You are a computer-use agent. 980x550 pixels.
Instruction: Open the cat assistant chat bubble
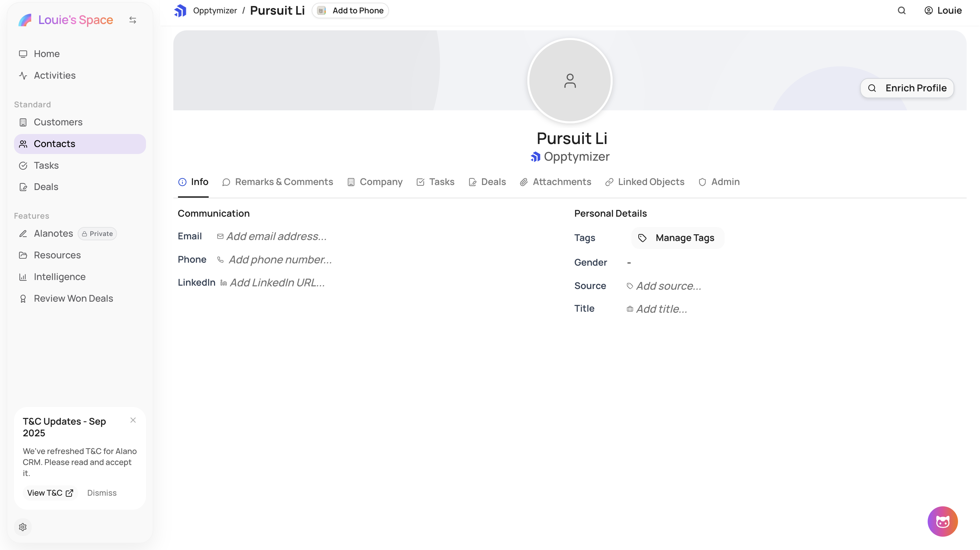coord(942,521)
